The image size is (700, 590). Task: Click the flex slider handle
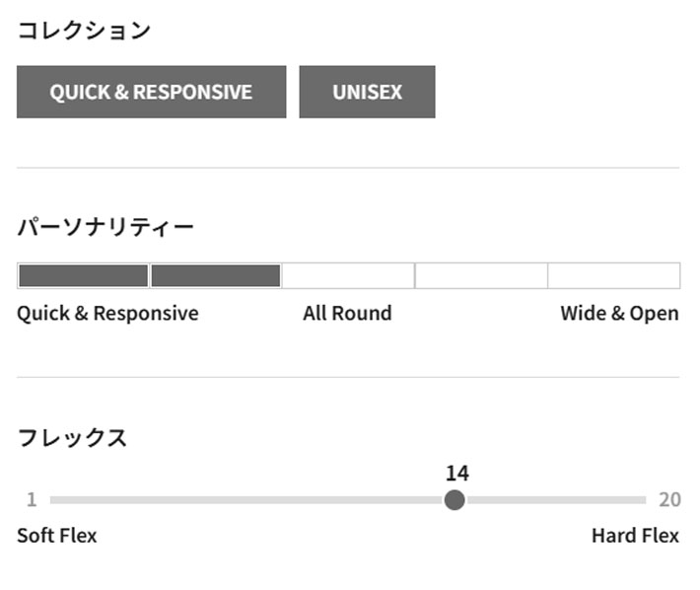(x=455, y=500)
